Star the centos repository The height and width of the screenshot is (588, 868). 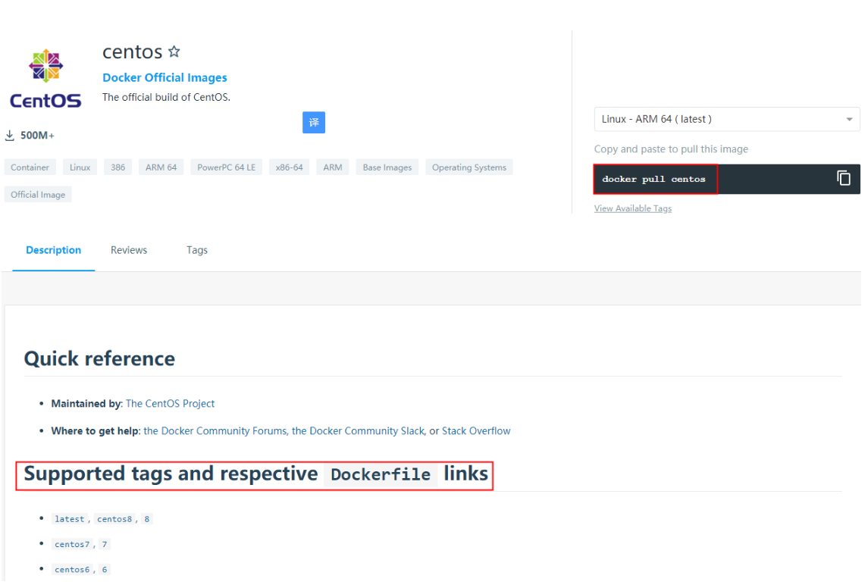(174, 52)
